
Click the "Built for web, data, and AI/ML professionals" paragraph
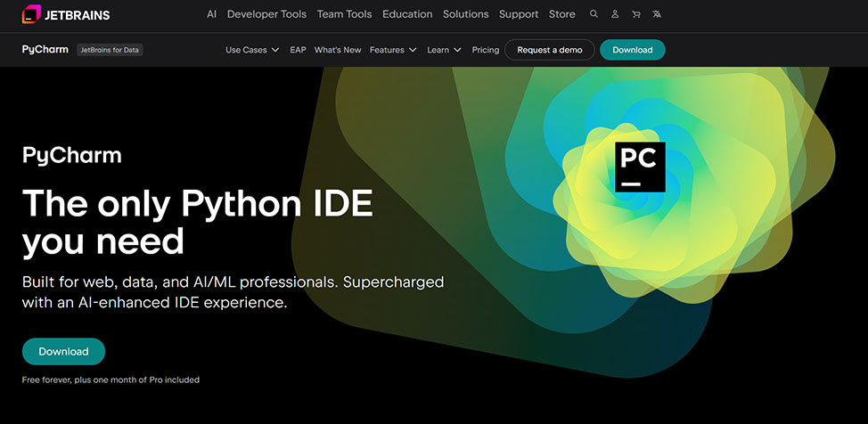pos(233,292)
